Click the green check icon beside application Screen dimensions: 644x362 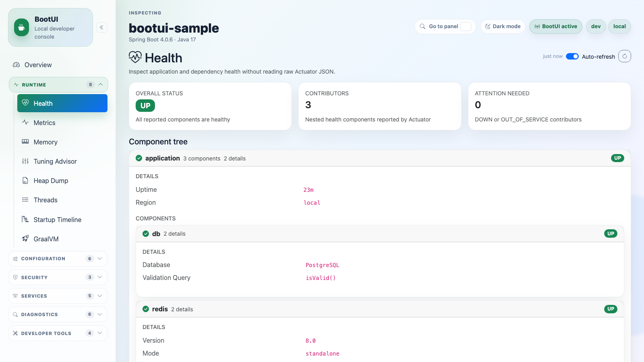click(139, 158)
